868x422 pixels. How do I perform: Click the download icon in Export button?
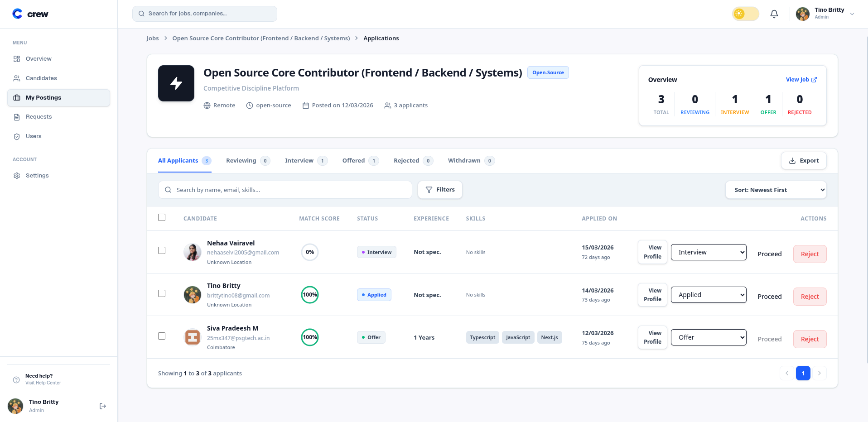pos(792,161)
